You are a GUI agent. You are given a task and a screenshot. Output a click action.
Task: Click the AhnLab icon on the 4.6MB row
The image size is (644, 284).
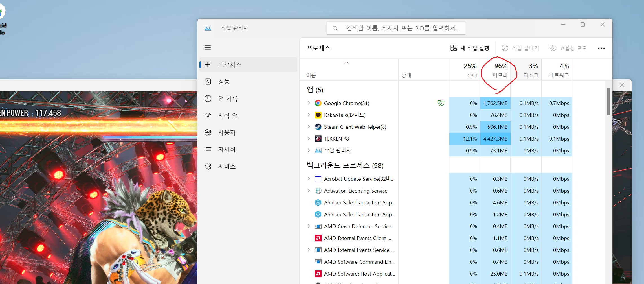318,202
